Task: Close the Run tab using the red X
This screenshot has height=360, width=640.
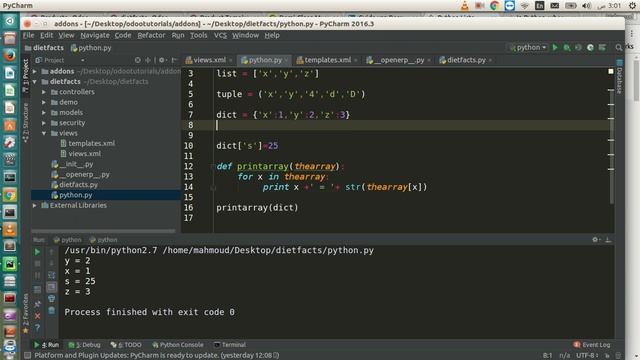Action: click(37, 316)
